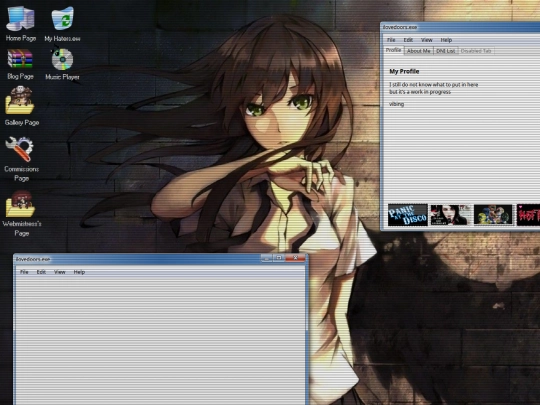This screenshot has width=540, height=405.
Task: Minimize the bottom lovedoors.exe window
Action: [x=266, y=258]
